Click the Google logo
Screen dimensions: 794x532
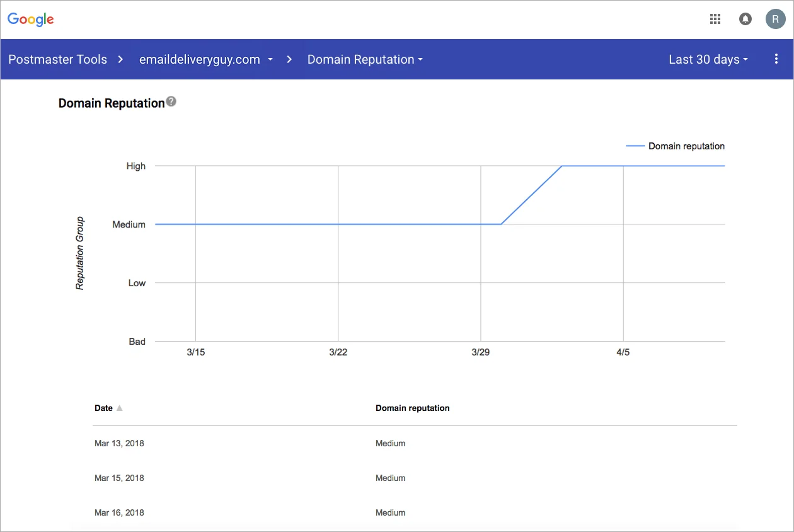tap(31, 20)
